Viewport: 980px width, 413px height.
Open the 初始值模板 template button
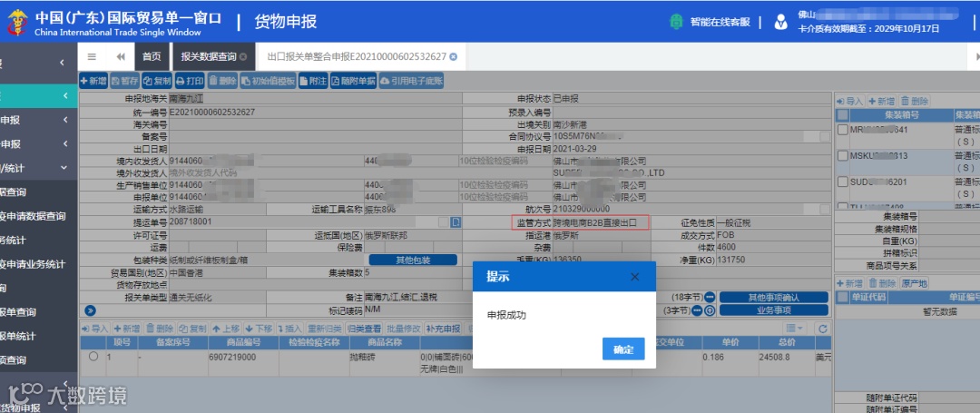268,81
